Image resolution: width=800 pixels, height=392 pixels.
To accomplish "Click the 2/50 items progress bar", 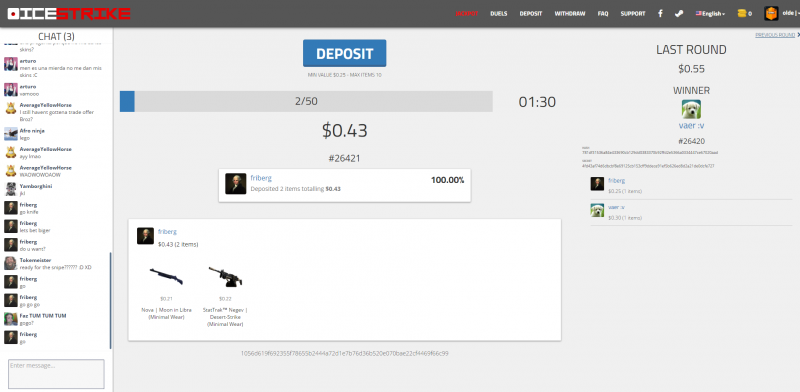I will tap(306, 102).
